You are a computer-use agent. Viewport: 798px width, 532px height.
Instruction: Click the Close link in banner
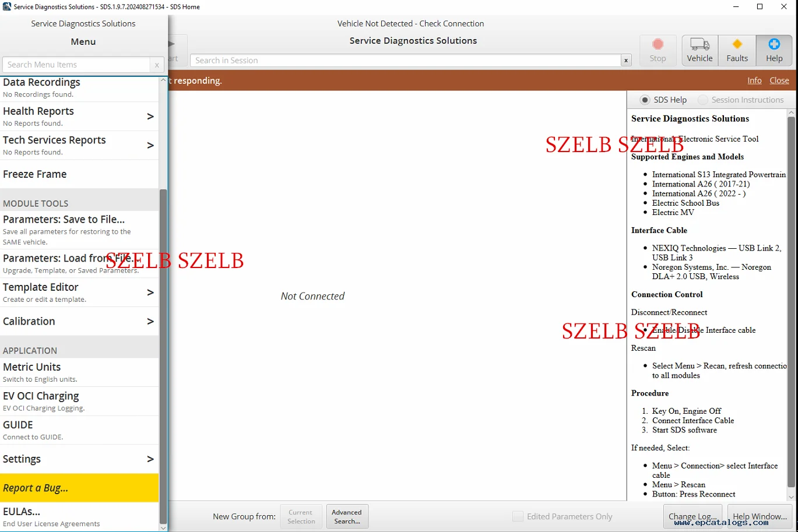tap(779, 80)
